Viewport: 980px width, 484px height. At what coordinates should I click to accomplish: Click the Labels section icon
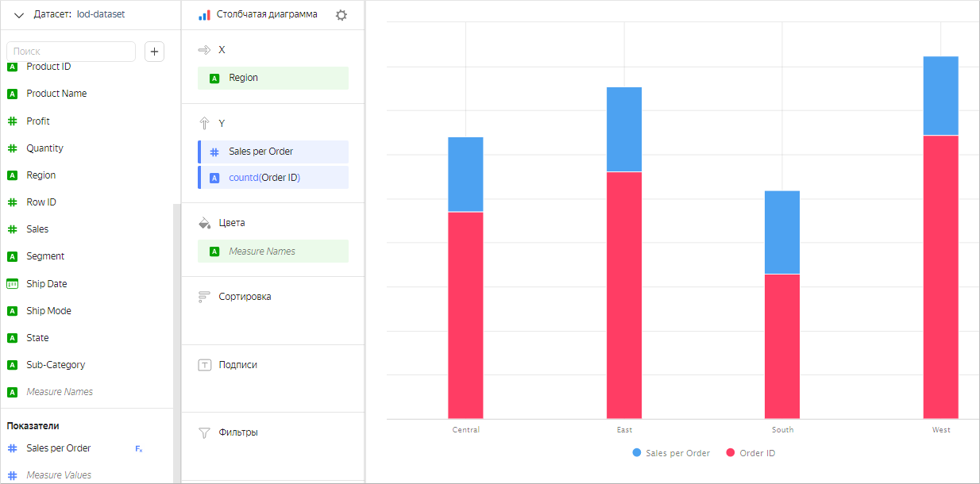click(x=204, y=365)
